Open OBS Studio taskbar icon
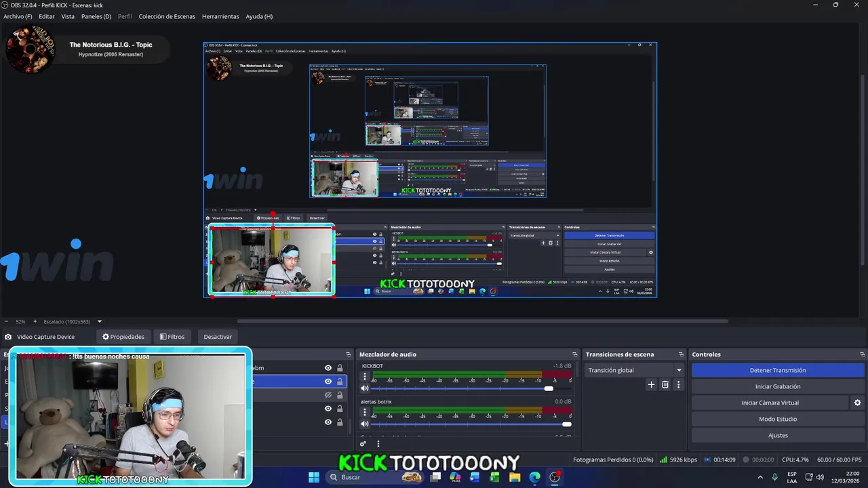The width and height of the screenshot is (868, 488). (x=555, y=477)
